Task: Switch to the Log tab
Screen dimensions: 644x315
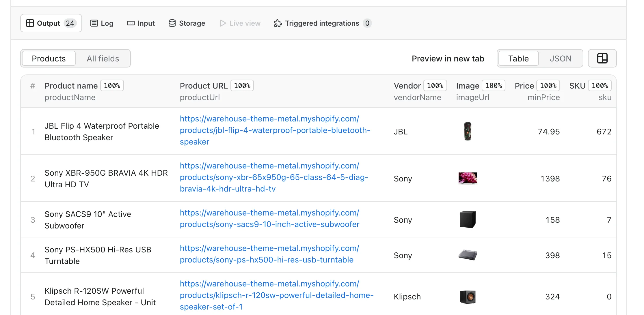Action: (x=102, y=23)
